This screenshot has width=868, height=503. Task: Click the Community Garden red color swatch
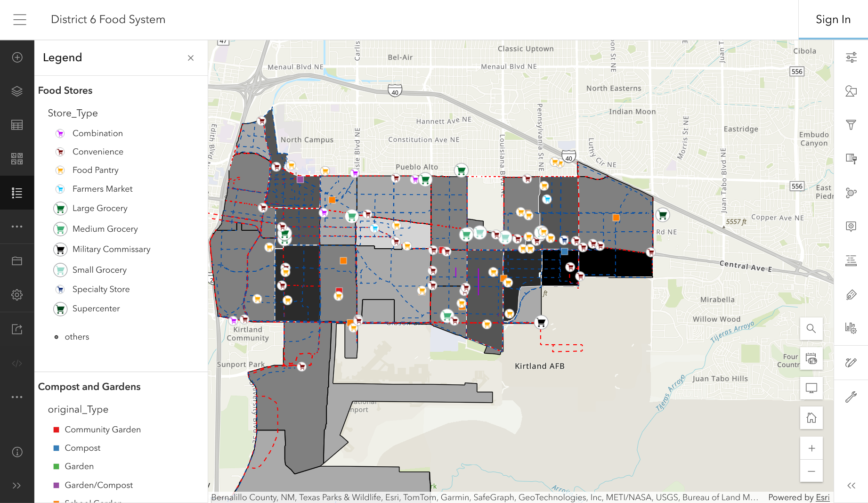(x=56, y=429)
